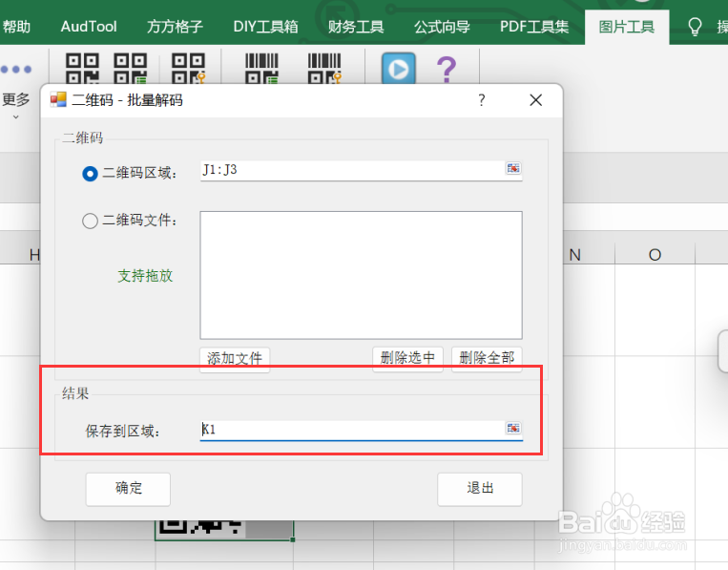Image resolution: width=728 pixels, height=570 pixels.
Task: Click the QR code icon with green sheet
Action: [131, 68]
